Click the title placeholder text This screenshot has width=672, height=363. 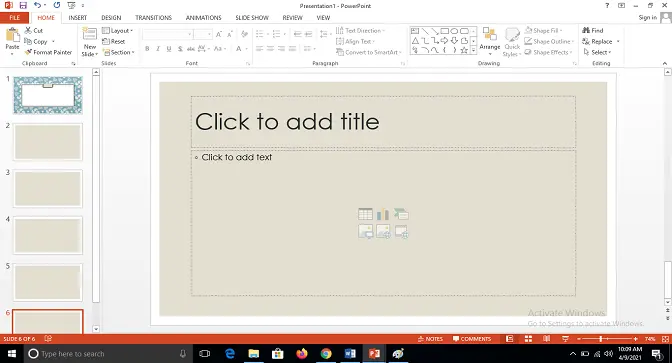pos(287,122)
